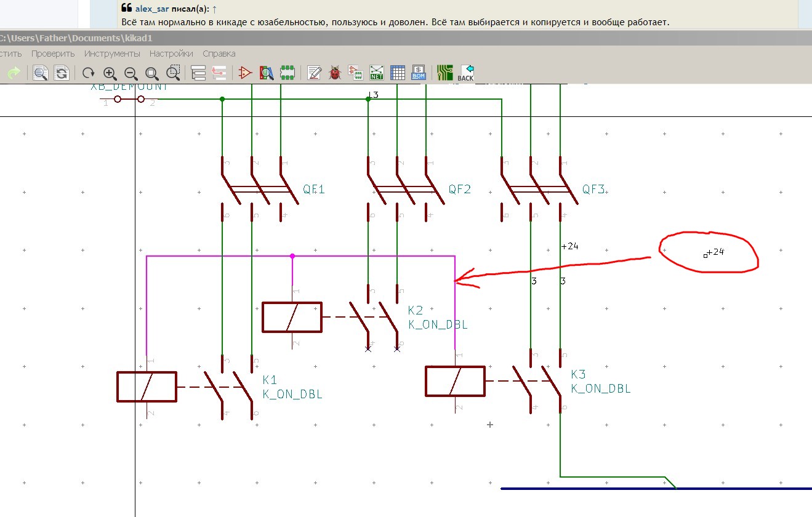This screenshot has height=517, width=812.
Task: Open the Проверить menu
Action: pyautogui.click(x=53, y=54)
